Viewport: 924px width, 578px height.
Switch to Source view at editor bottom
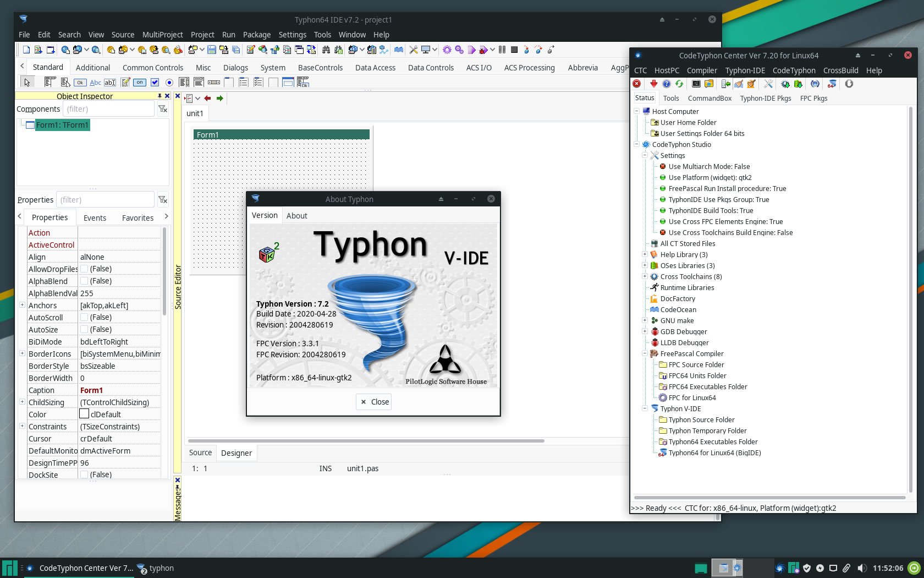(200, 452)
